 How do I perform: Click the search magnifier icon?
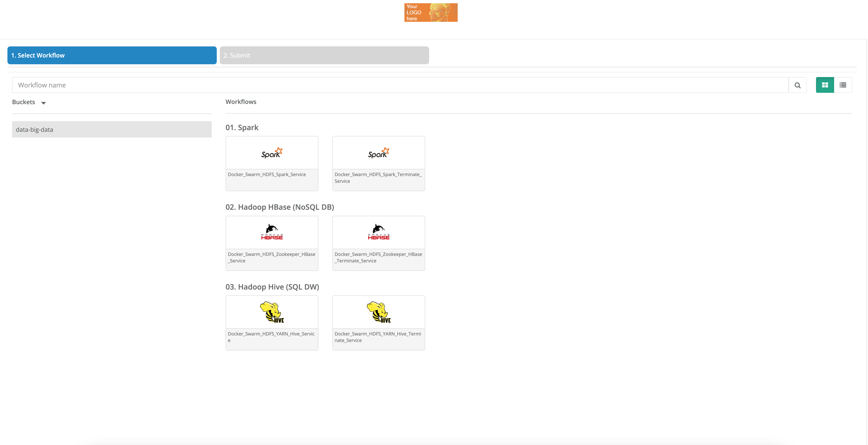(797, 85)
